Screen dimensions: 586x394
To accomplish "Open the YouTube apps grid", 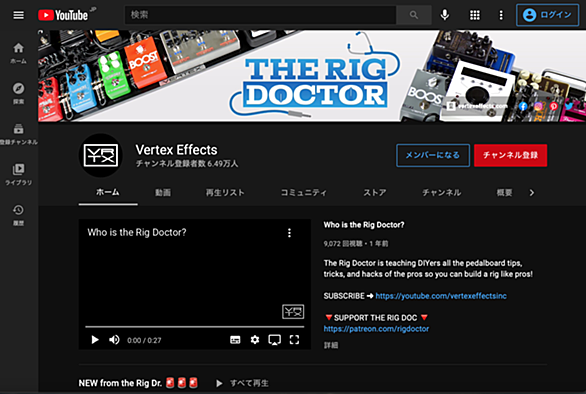I will tap(475, 15).
